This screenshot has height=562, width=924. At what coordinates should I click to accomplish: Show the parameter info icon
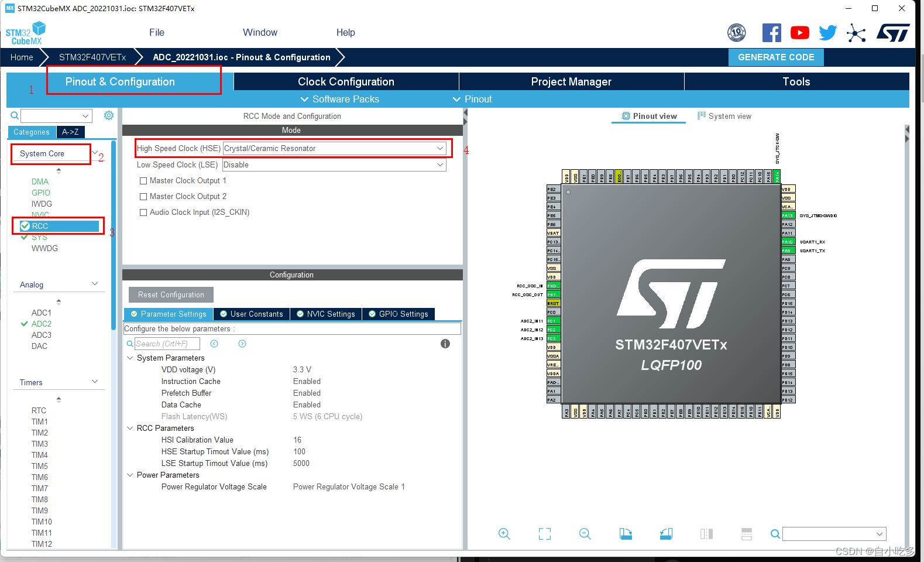(x=445, y=344)
